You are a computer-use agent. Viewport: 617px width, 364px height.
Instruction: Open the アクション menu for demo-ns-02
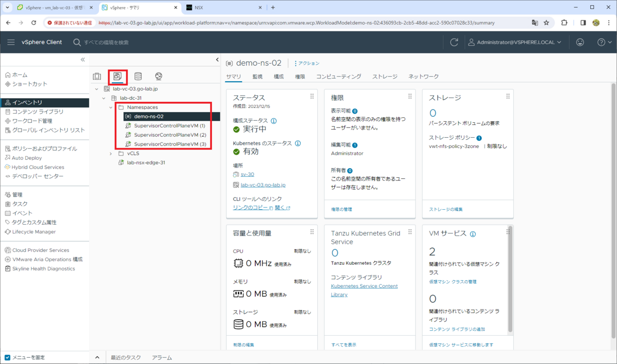point(307,63)
